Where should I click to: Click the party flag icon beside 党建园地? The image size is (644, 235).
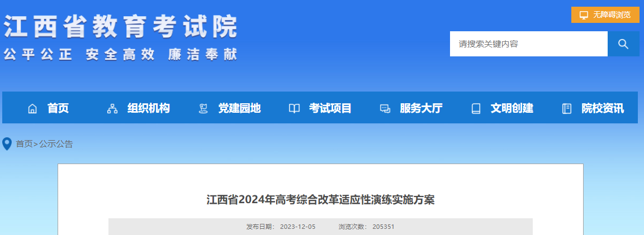[x=203, y=109]
